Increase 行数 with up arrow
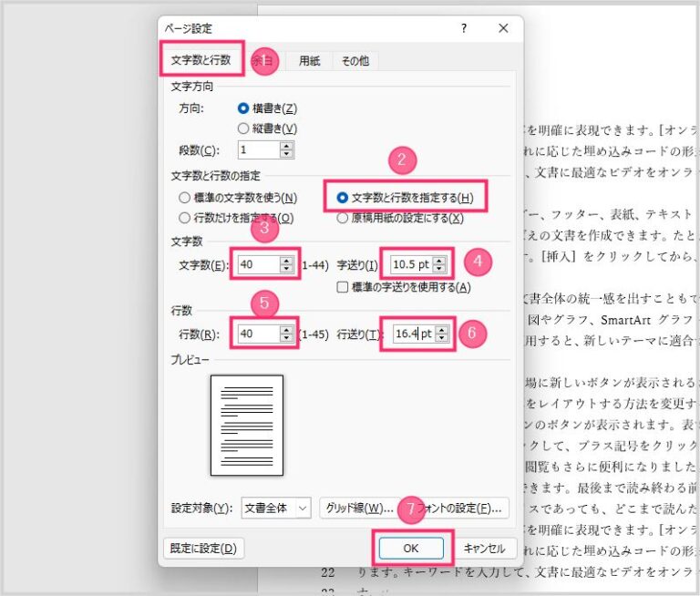The image size is (700, 596). (286, 330)
